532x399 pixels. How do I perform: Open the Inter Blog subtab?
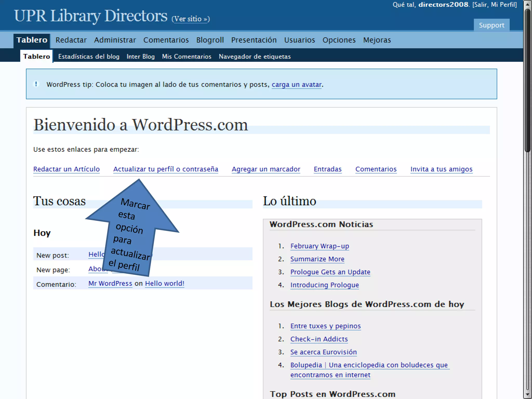141,56
